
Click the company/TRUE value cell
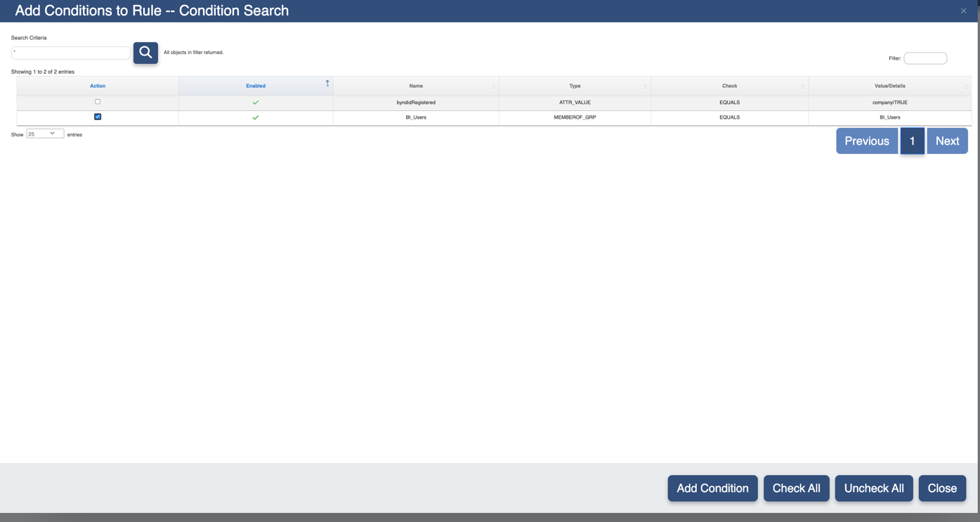[x=889, y=103]
